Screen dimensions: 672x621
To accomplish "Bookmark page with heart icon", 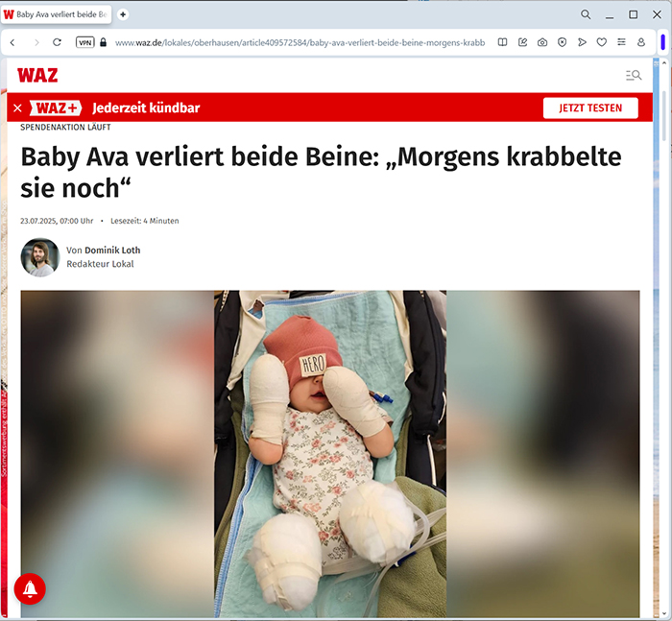I will click(x=601, y=42).
